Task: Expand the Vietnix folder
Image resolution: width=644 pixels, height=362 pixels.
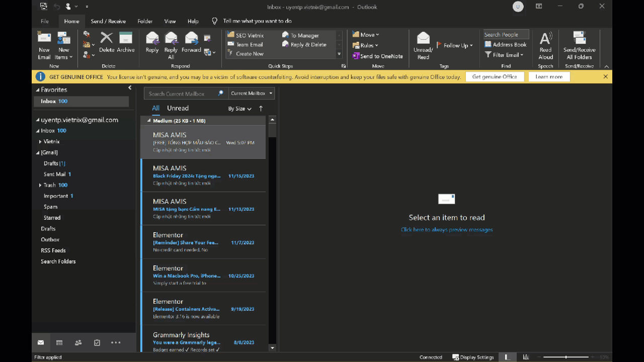Action: point(40,142)
